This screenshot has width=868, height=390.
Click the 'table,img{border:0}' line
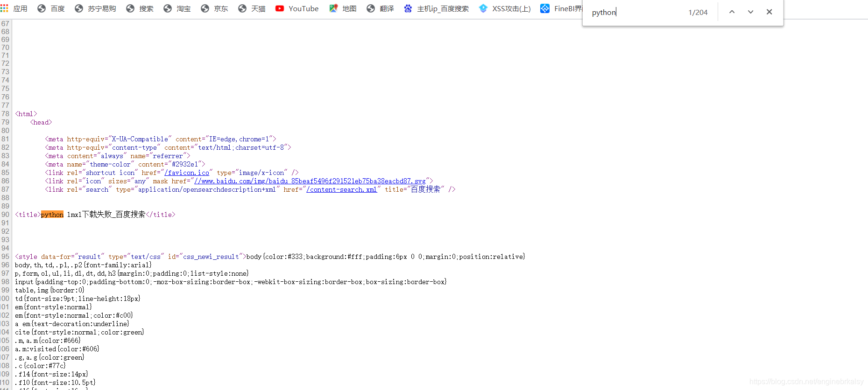pos(49,290)
